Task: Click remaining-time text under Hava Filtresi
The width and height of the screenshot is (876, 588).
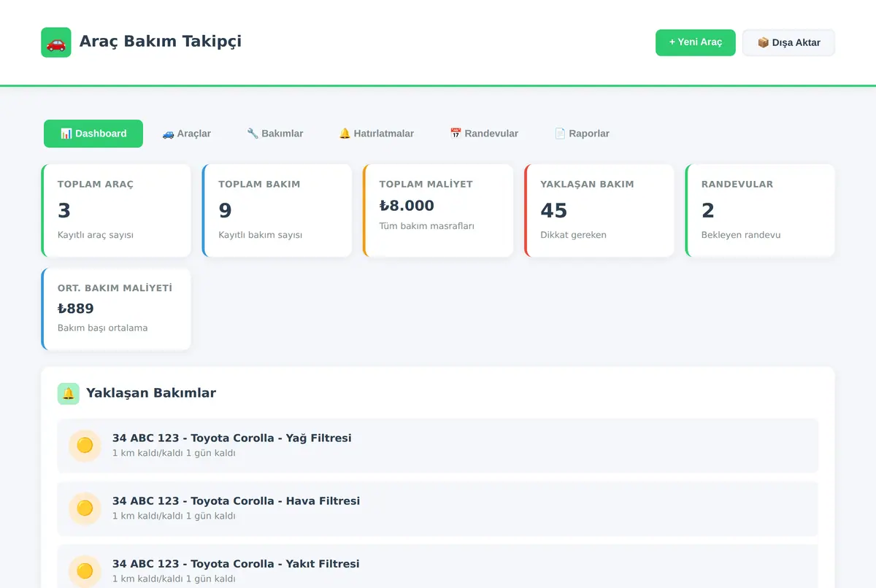Action: (x=174, y=516)
